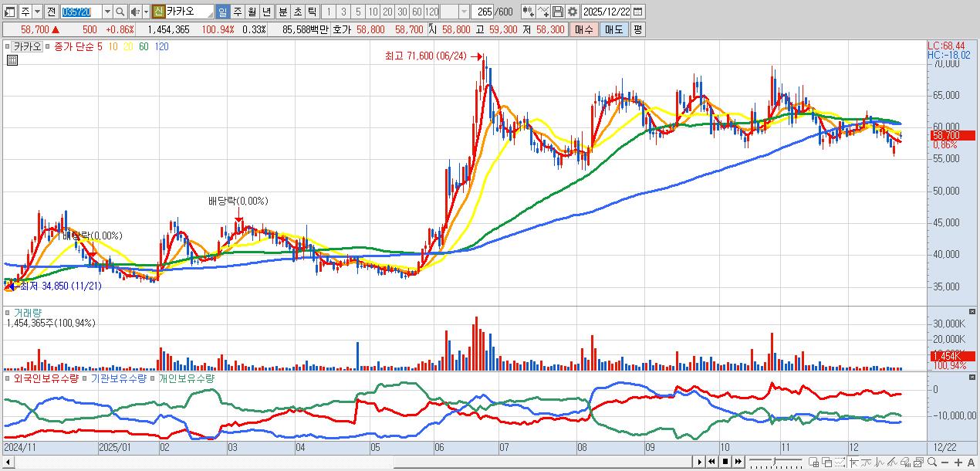Select the 초 second period toggle

coord(296,12)
